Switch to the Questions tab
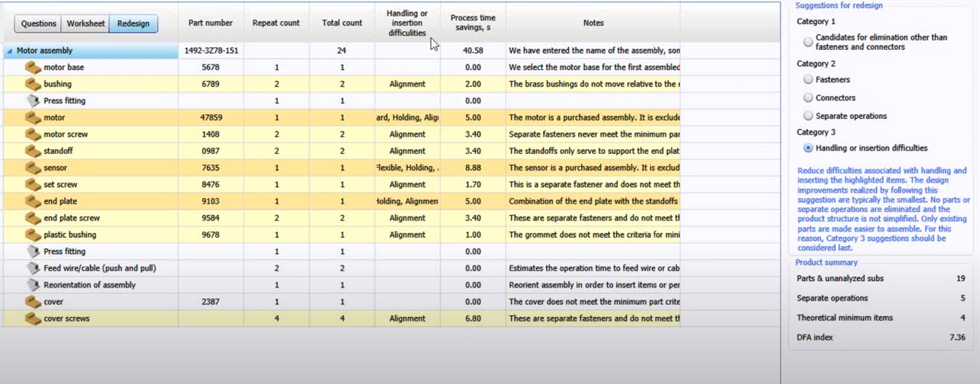 click(x=38, y=23)
